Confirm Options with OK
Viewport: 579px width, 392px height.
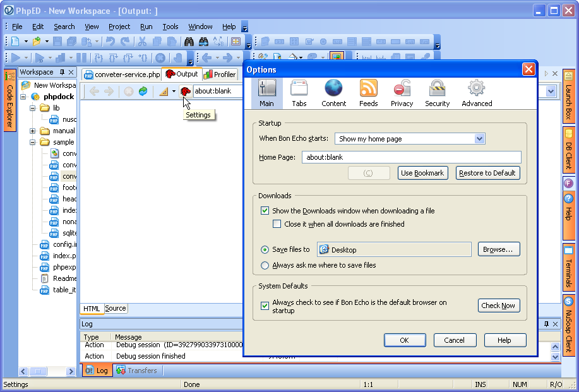coord(405,340)
